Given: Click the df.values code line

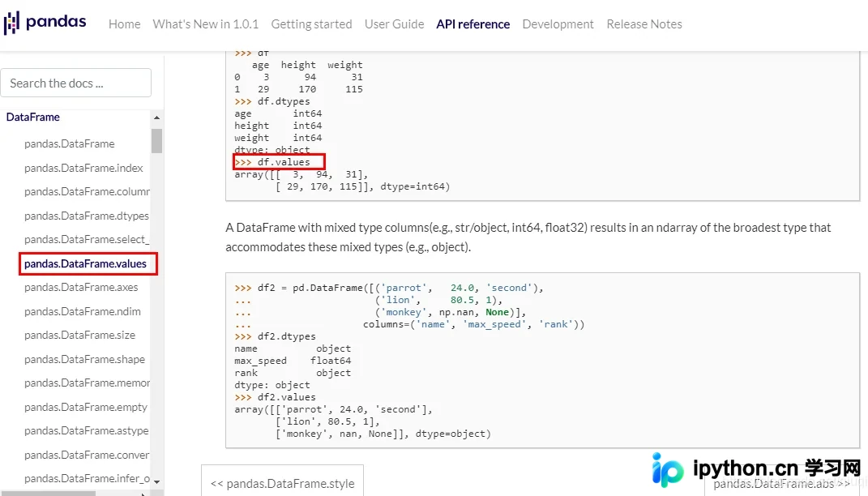Looking at the screenshot, I should point(272,162).
